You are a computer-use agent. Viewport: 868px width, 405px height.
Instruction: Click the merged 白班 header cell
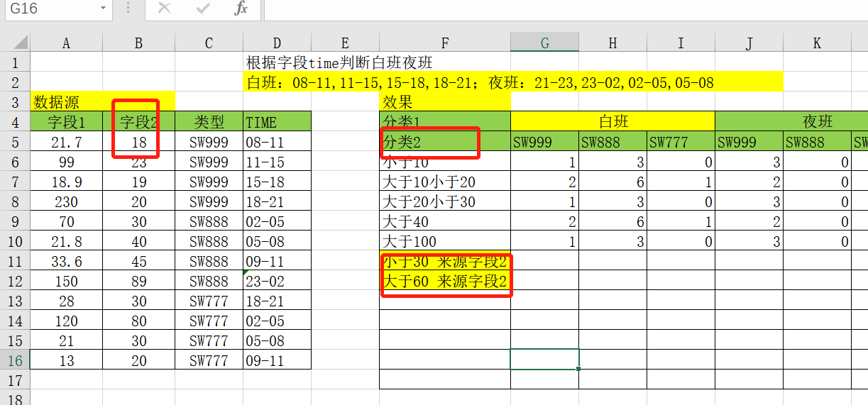[612, 122]
